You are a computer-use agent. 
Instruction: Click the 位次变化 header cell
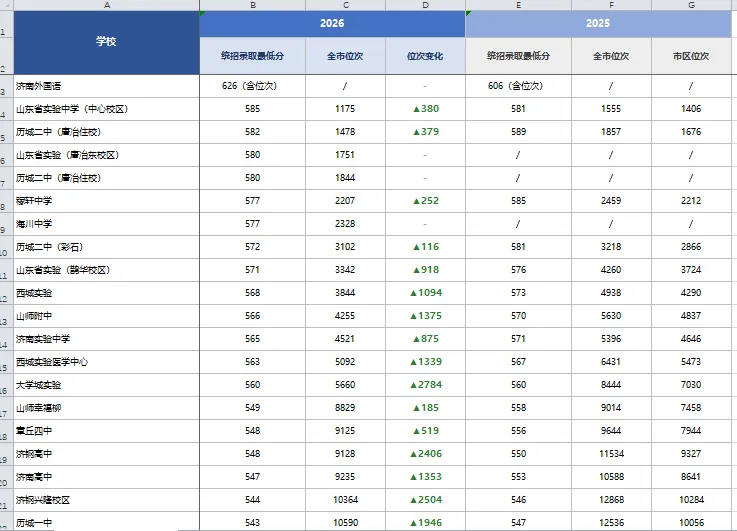point(425,56)
